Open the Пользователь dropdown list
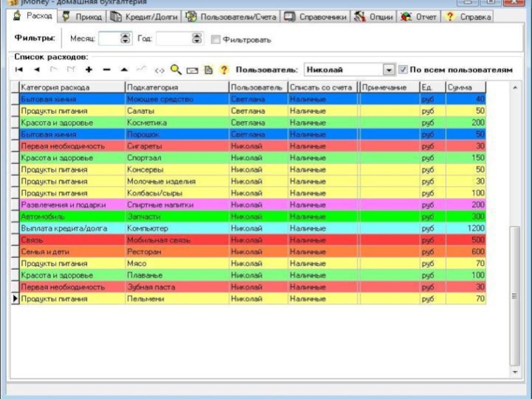The height and width of the screenshot is (399, 532). tap(389, 70)
